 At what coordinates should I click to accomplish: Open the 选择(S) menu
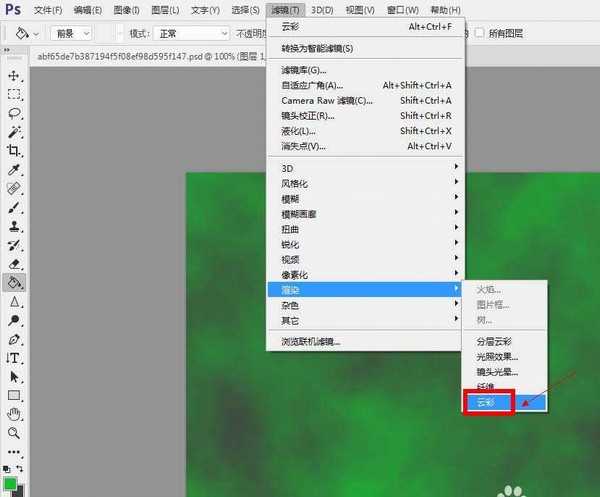pos(245,10)
